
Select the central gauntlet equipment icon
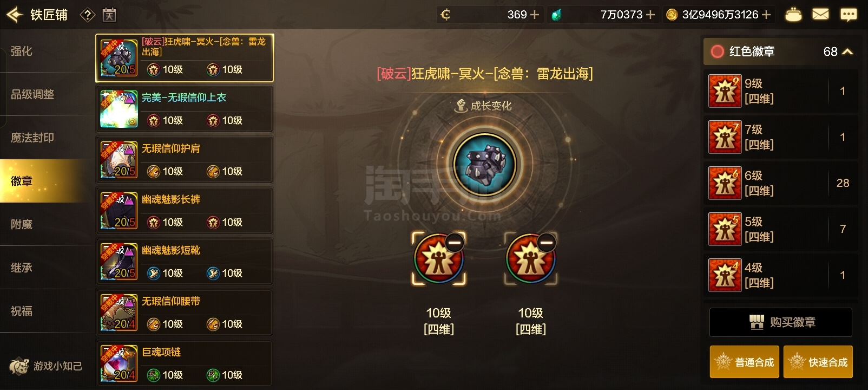click(485, 164)
